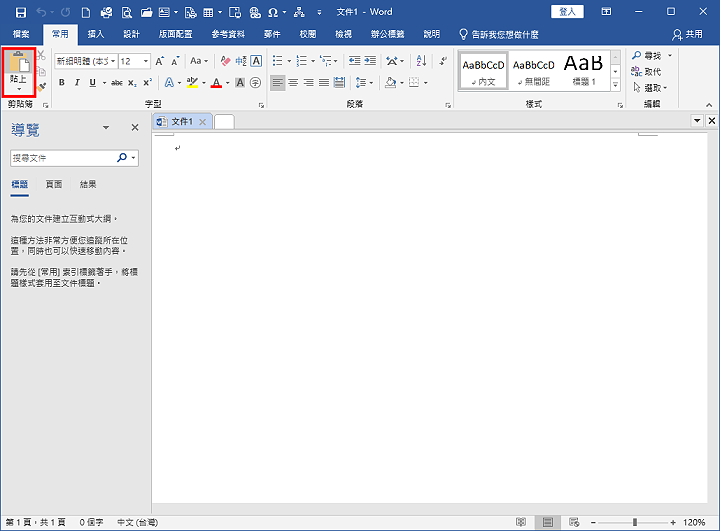
Task: Open the File (檔案) tab
Action: click(x=21, y=34)
